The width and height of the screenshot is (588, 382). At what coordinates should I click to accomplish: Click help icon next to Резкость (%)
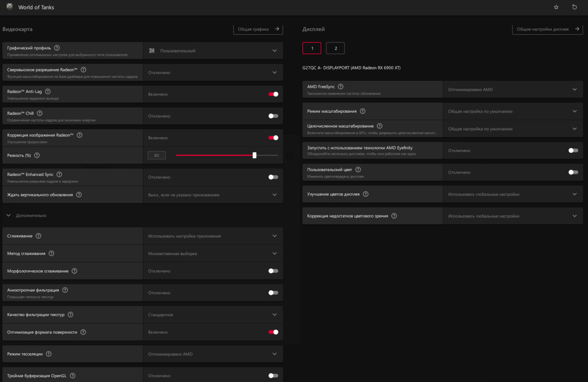[x=37, y=155]
